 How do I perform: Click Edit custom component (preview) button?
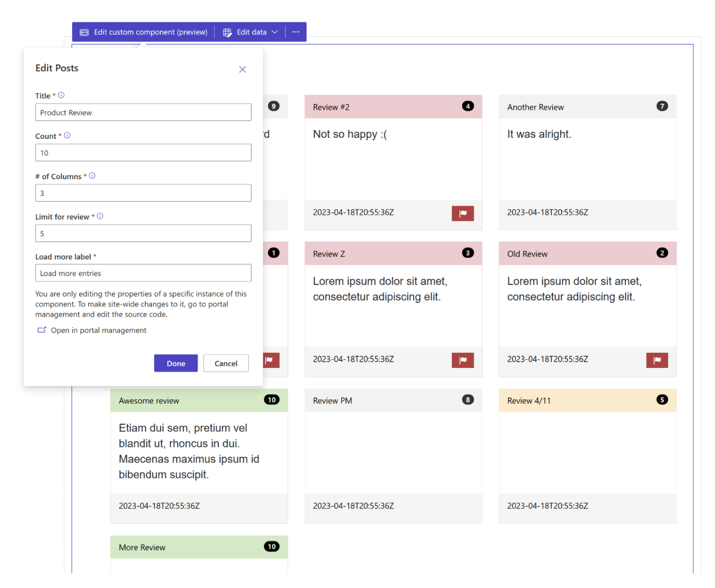click(144, 32)
